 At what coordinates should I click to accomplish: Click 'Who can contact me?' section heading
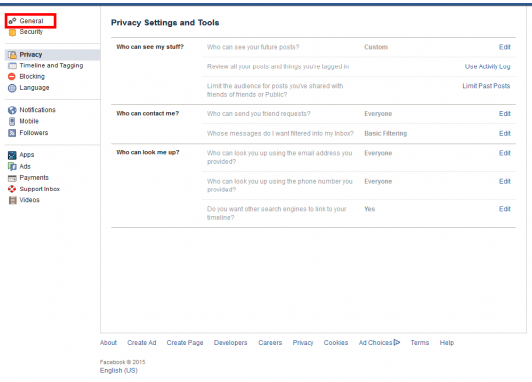tap(148, 114)
